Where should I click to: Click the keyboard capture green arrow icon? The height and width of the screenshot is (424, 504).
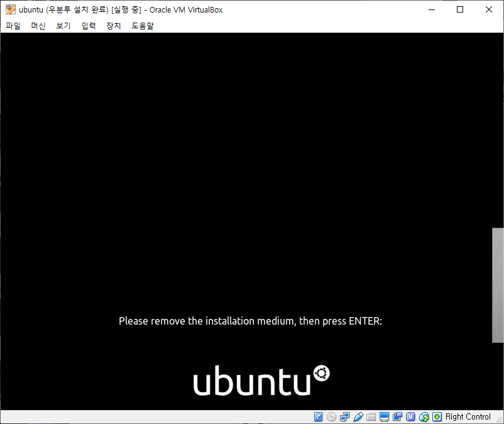437,417
